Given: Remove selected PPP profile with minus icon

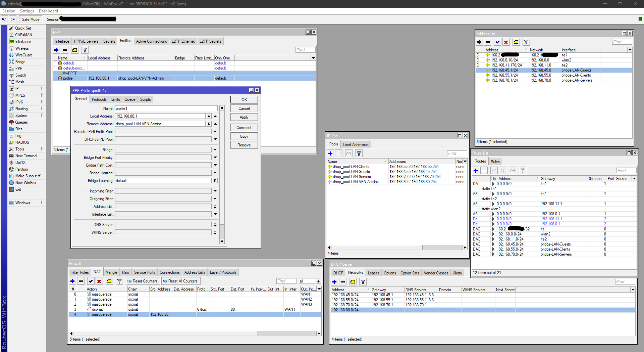Looking at the screenshot, I should pos(65,50).
